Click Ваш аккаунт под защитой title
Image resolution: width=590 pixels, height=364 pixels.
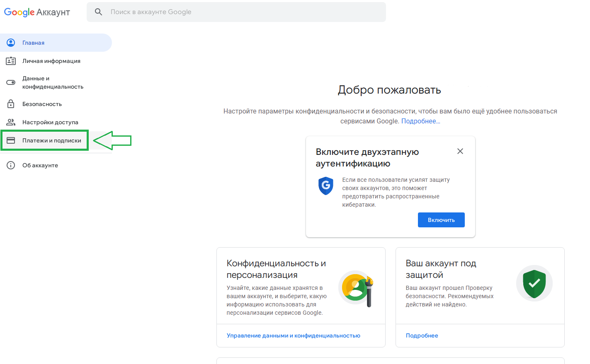pyautogui.click(x=441, y=269)
